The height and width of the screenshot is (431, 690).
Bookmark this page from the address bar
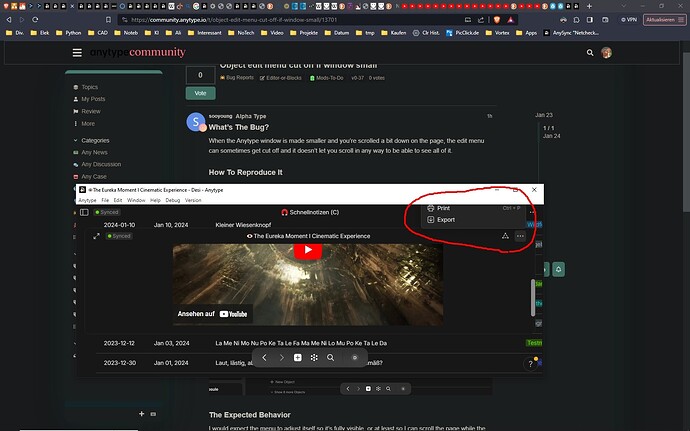tap(108, 20)
